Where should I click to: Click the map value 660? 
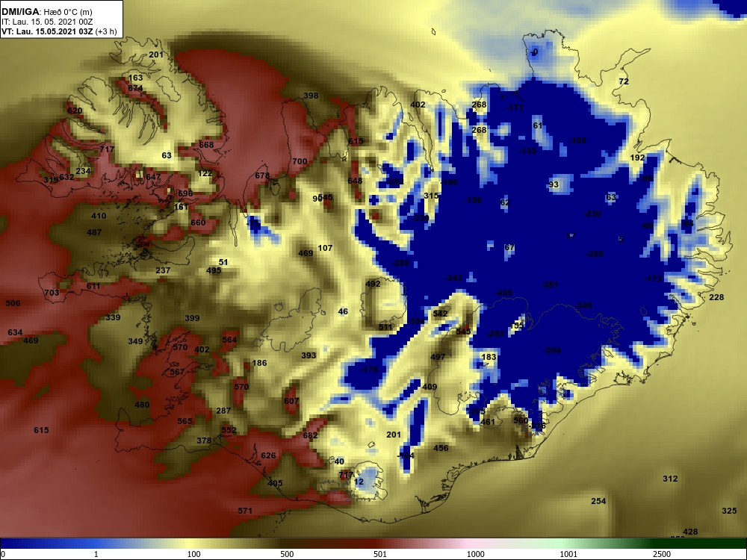198,223
